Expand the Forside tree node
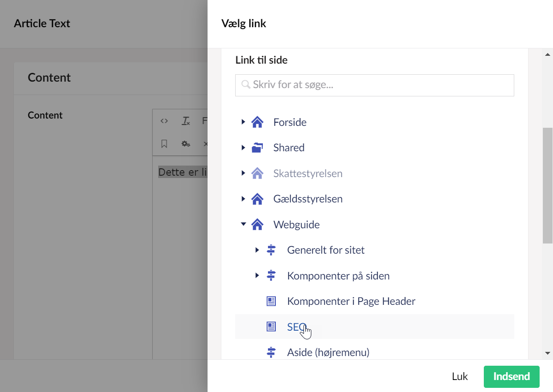This screenshot has height=392, width=553. [x=243, y=122]
